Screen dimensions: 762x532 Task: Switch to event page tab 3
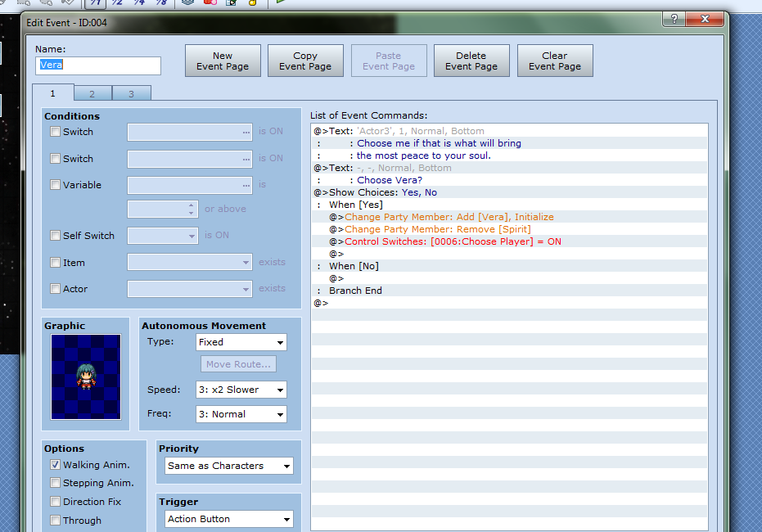131,94
